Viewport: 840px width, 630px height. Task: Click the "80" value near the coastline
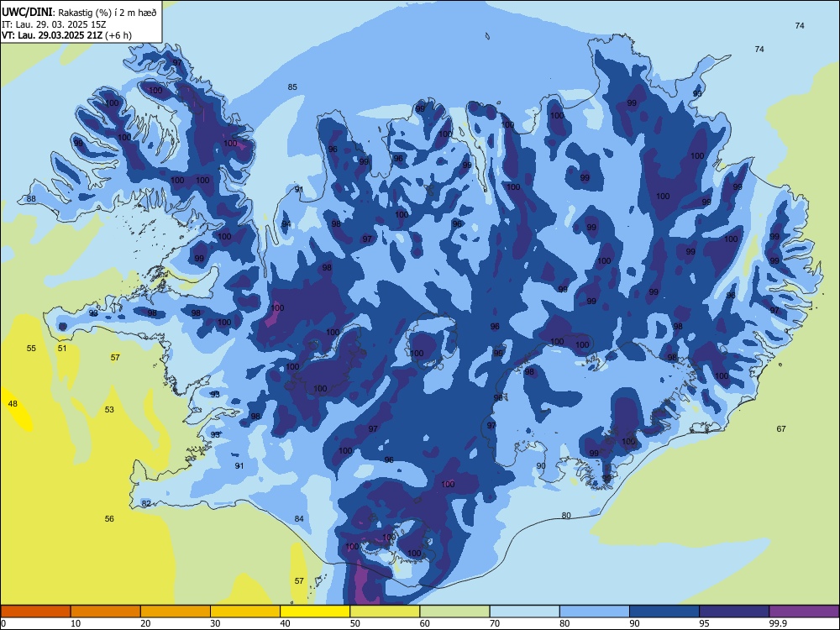pos(566,516)
